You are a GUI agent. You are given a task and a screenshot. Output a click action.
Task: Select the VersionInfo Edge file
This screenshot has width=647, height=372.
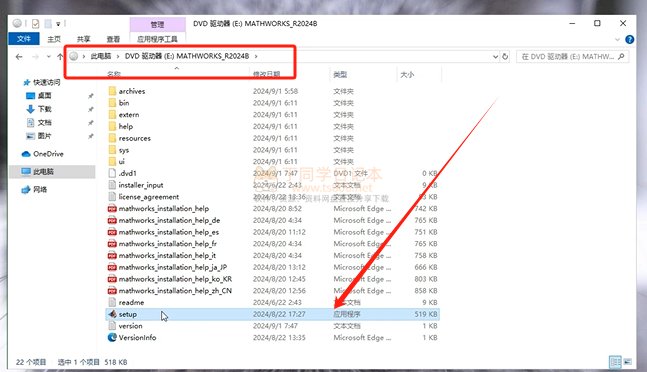click(x=272, y=338)
